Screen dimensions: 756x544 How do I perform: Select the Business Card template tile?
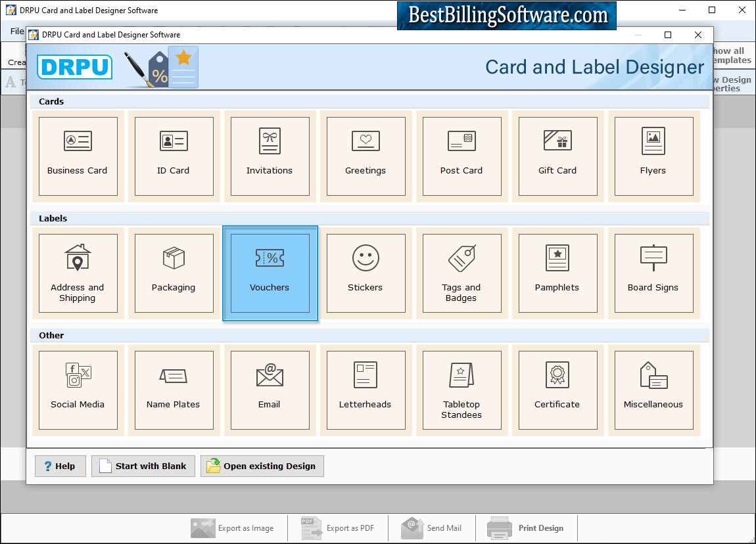(x=78, y=156)
